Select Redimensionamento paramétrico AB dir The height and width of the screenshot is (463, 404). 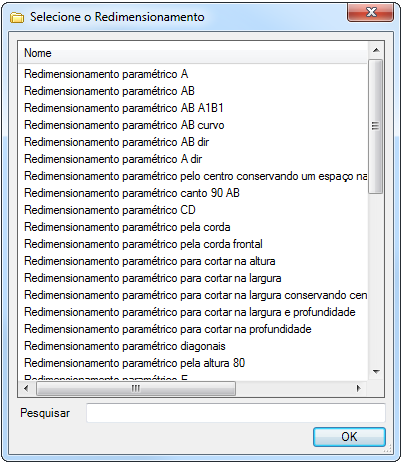[x=116, y=142]
